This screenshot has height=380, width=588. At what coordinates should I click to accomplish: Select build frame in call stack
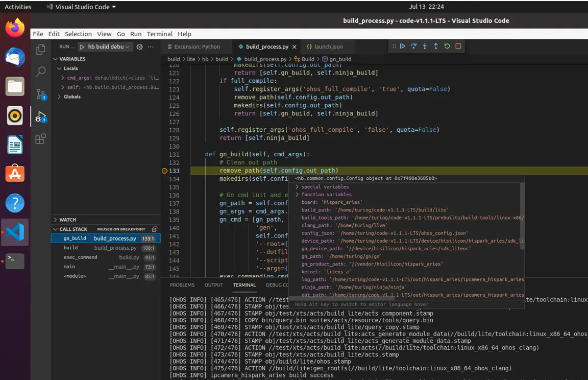tap(106, 248)
